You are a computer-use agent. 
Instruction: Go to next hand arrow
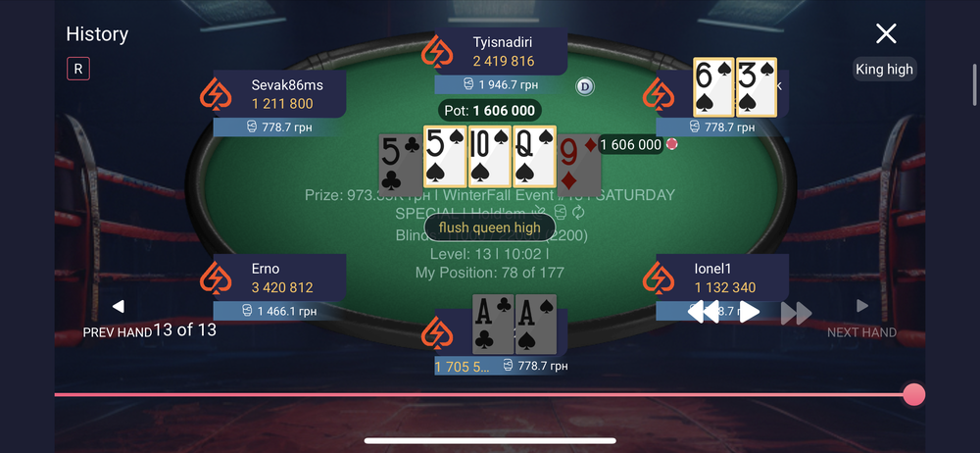coord(862,305)
